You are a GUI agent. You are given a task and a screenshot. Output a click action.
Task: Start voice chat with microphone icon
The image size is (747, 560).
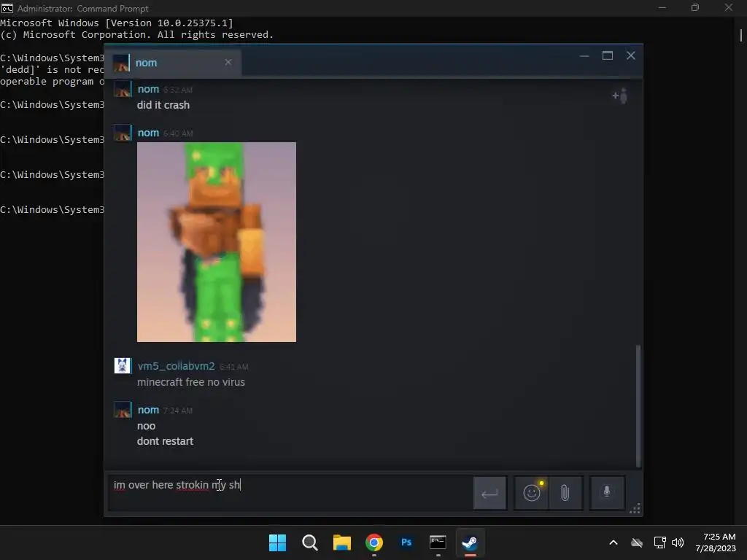(x=607, y=492)
